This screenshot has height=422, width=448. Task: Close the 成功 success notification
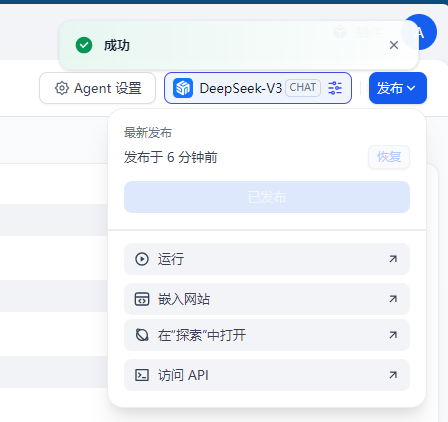(394, 45)
